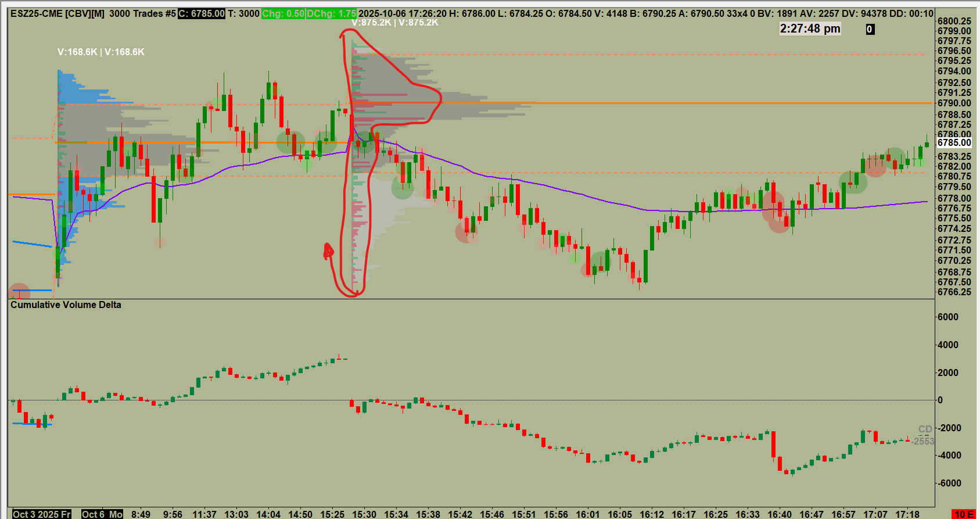The width and height of the screenshot is (980, 519).
Task: Select the Cumulative Volume Delta panel title
Action: click(66, 305)
